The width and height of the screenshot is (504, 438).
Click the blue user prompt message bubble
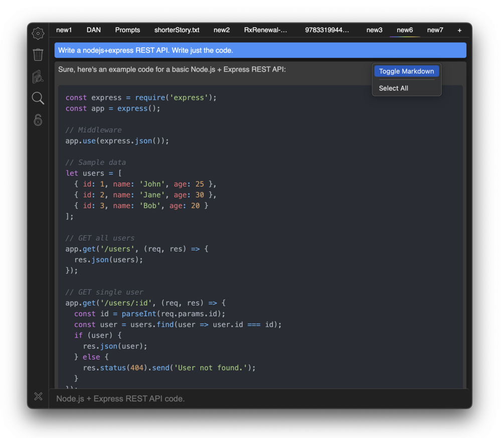point(260,50)
